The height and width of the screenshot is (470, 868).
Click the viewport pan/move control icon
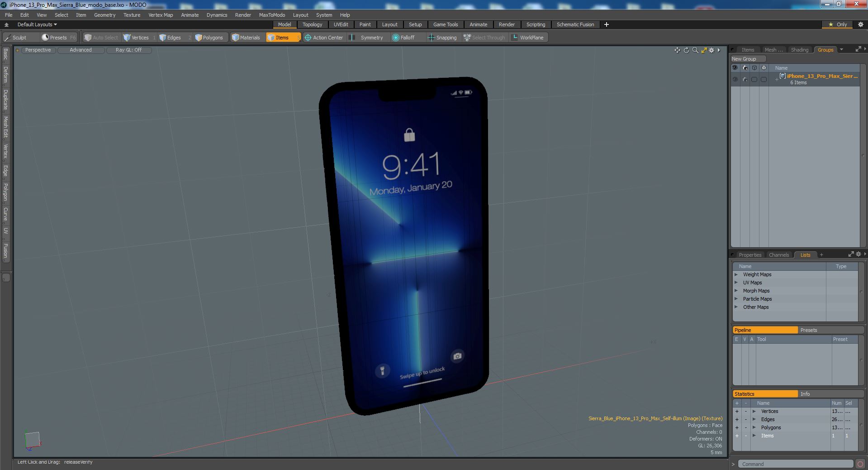(x=677, y=50)
